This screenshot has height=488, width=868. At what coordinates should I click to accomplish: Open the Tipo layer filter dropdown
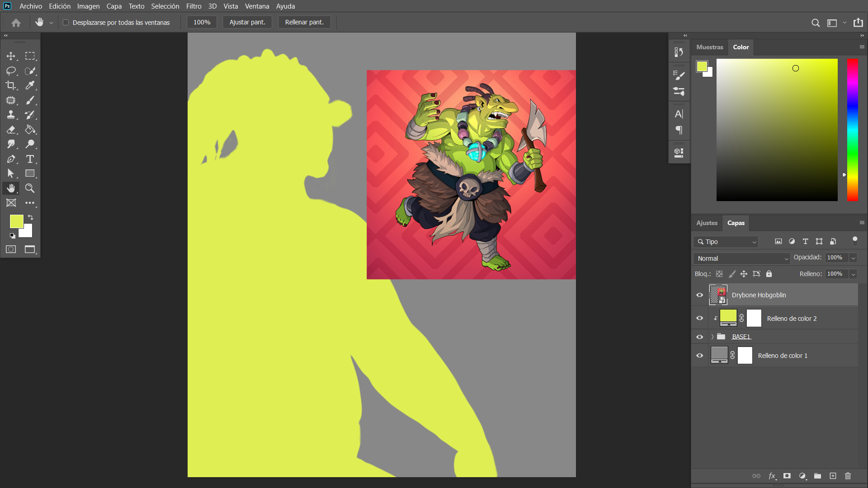(726, 242)
